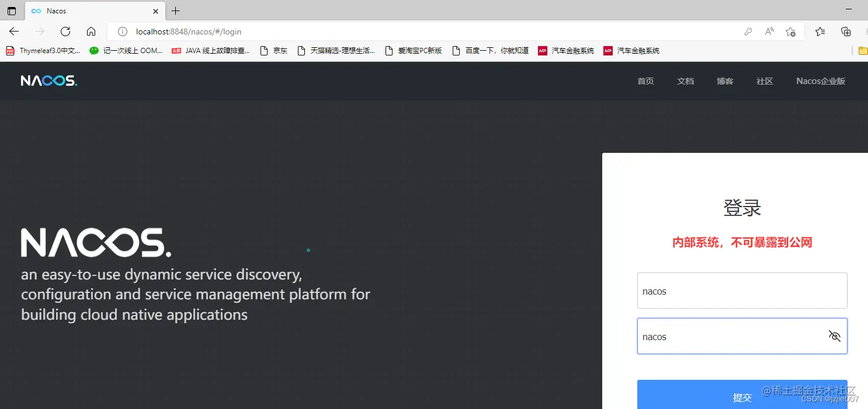Add this page to favorites star

(790, 32)
